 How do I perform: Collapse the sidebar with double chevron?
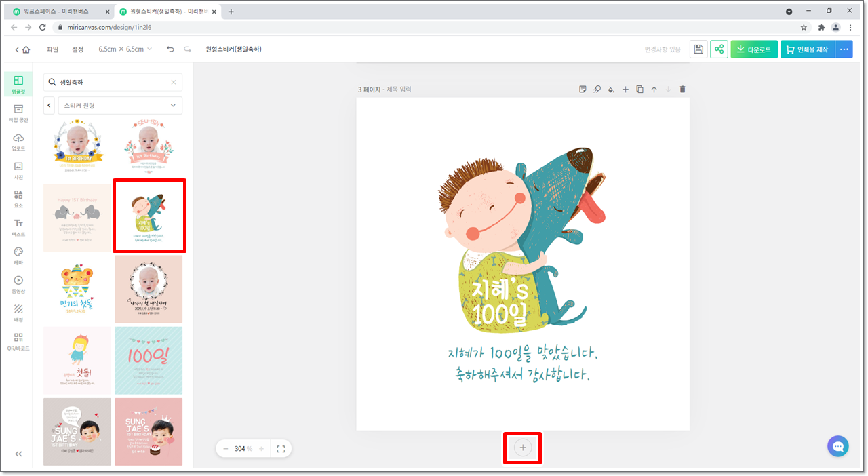(18, 454)
